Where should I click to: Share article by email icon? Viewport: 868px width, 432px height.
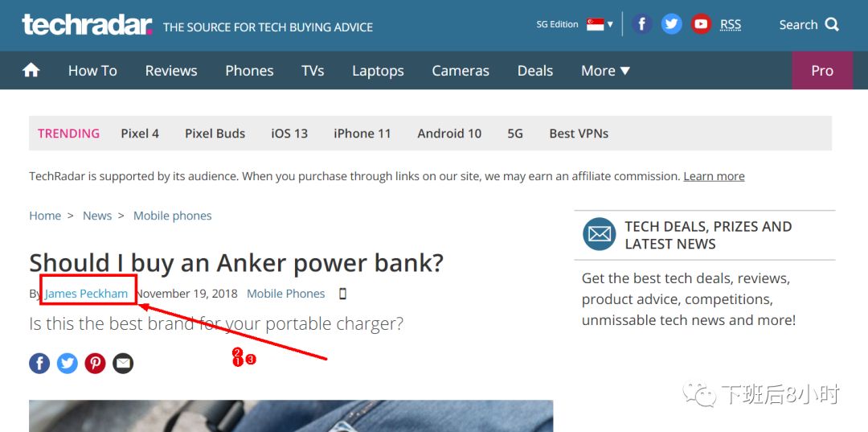point(123,364)
